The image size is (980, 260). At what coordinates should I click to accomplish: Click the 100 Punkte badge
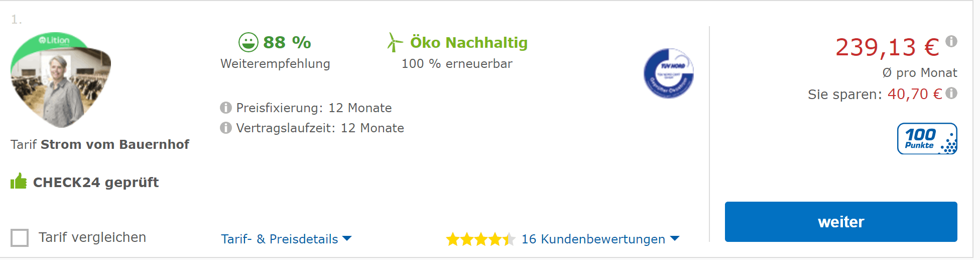[927, 139]
